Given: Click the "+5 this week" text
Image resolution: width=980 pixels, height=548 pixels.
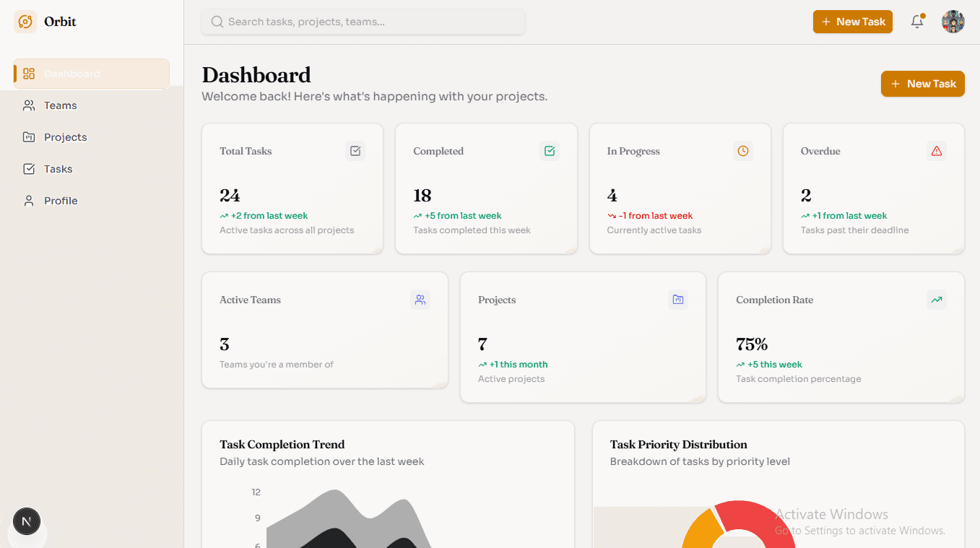Looking at the screenshot, I should pos(775,365).
